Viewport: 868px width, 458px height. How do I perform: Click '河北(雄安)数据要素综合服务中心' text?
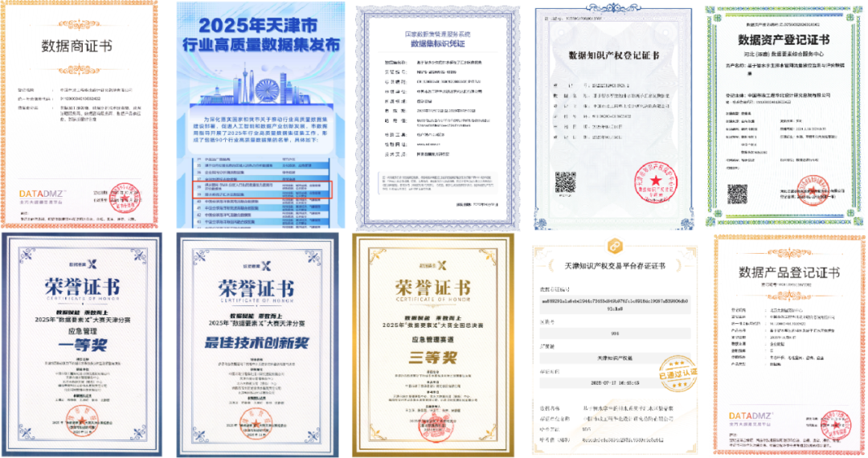click(x=784, y=54)
